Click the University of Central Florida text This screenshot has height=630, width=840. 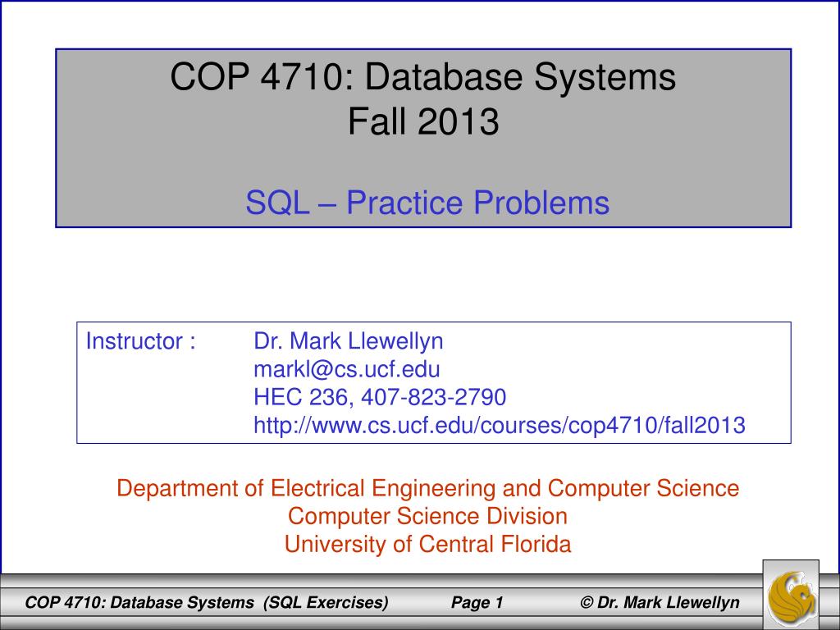coord(427,544)
